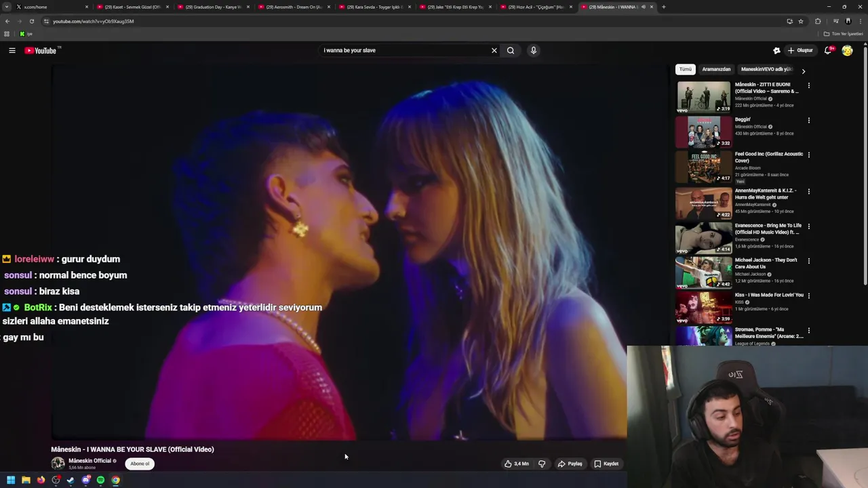868x488 pixels.
Task: Open Stromae, Pomme Ma Meilleure Ennemie title
Action: click(x=769, y=333)
